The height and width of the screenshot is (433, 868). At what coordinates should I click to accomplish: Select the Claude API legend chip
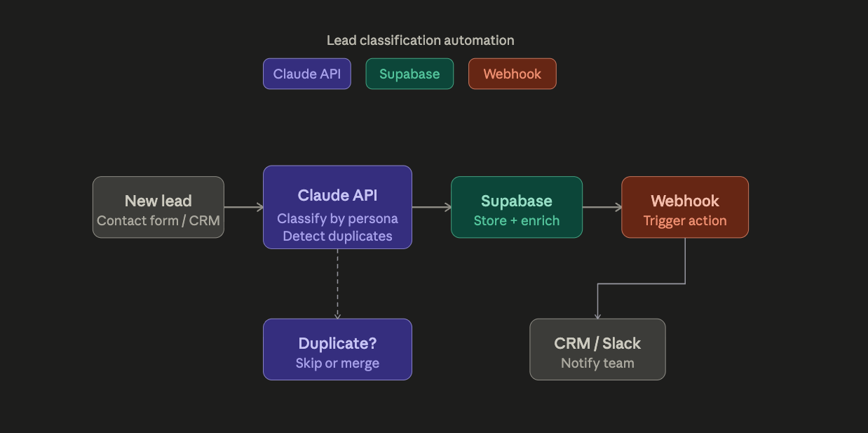[x=306, y=74]
